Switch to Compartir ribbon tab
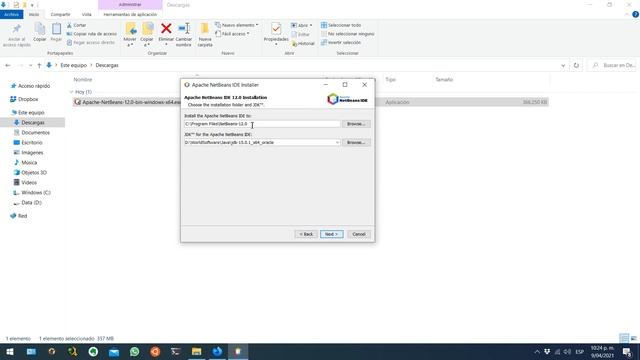Image resolution: width=640 pixels, height=360 pixels. 60,14
